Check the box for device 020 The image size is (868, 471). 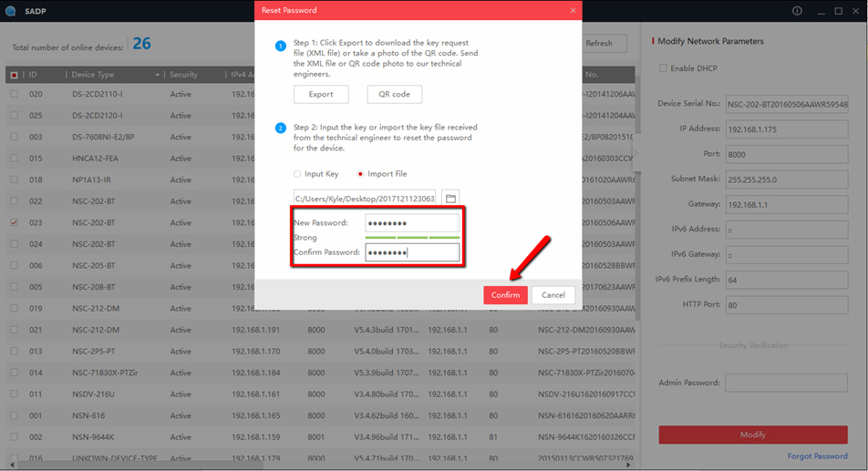click(x=14, y=93)
